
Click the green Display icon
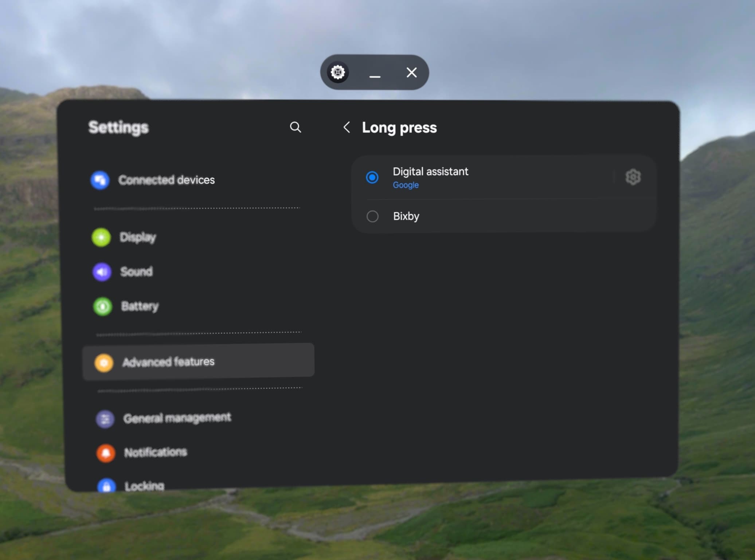pos(101,237)
